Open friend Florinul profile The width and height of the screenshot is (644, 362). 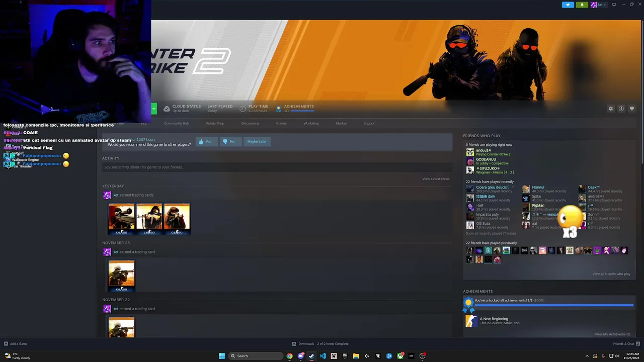coord(544,189)
